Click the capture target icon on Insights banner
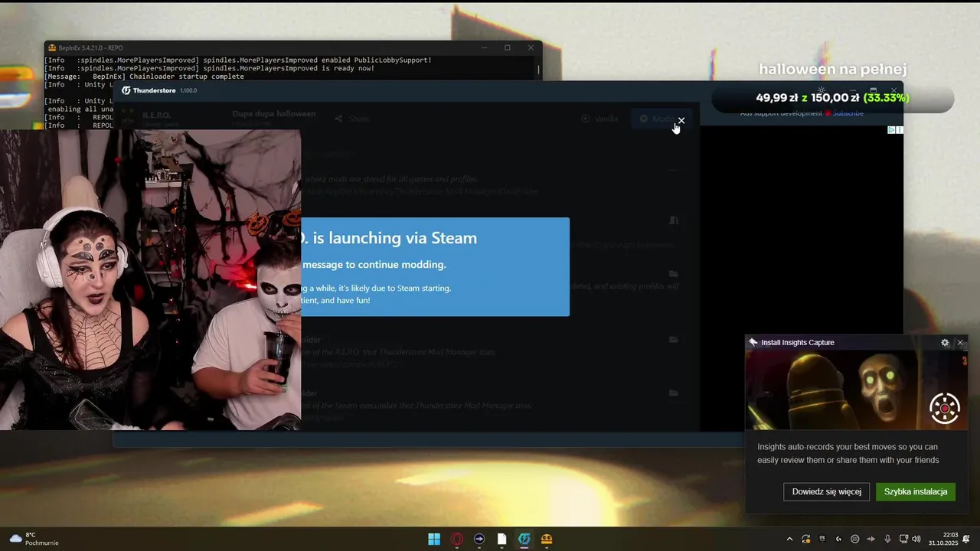 [x=945, y=408]
